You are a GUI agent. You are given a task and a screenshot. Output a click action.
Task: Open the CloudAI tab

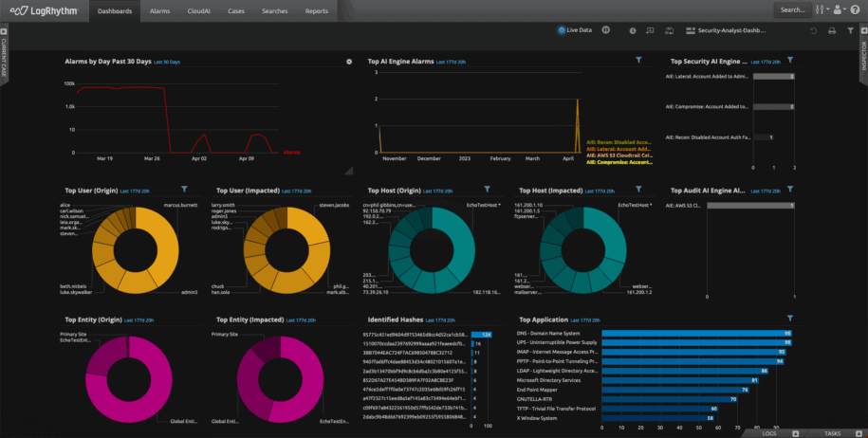coord(198,11)
